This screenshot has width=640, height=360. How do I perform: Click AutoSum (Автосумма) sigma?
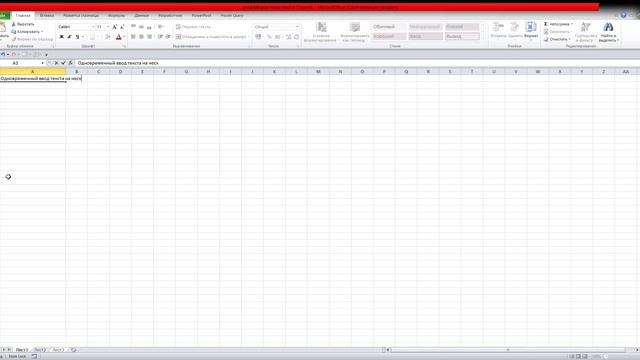pyautogui.click(x=558, y=24)
